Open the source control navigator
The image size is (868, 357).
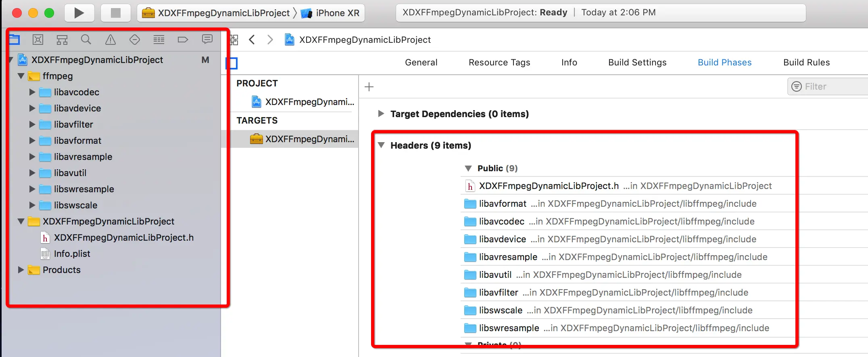pos(38,40)
